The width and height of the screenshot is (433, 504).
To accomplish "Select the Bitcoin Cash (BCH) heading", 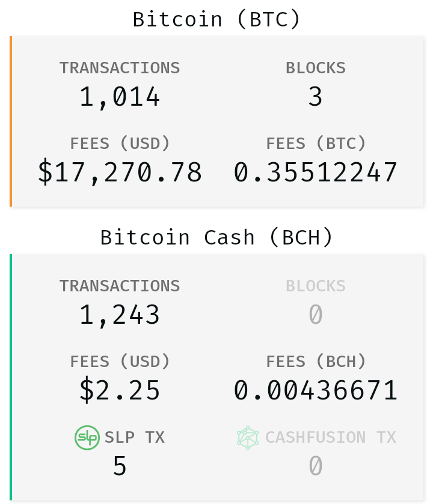I will pos(216,237).
